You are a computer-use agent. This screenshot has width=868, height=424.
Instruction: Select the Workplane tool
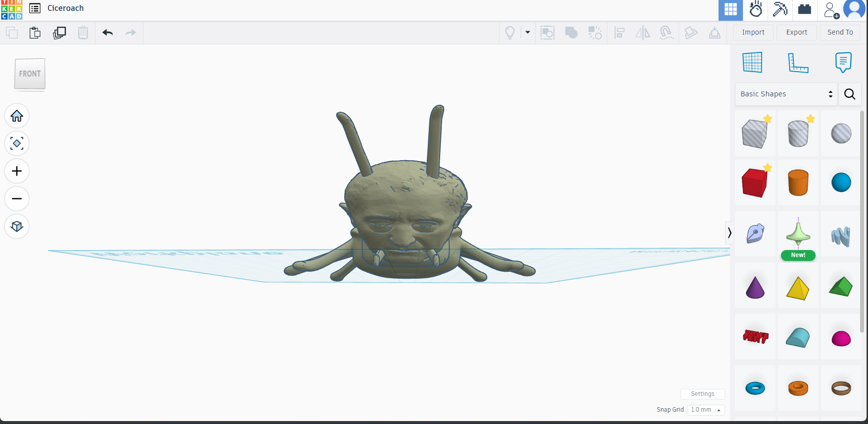tap(752, 62)
